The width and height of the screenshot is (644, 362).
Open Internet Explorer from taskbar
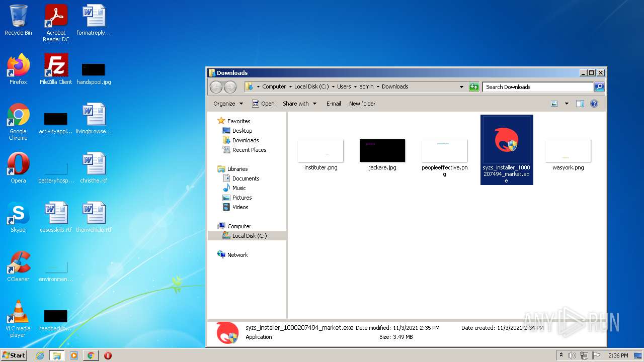point(40,355)
